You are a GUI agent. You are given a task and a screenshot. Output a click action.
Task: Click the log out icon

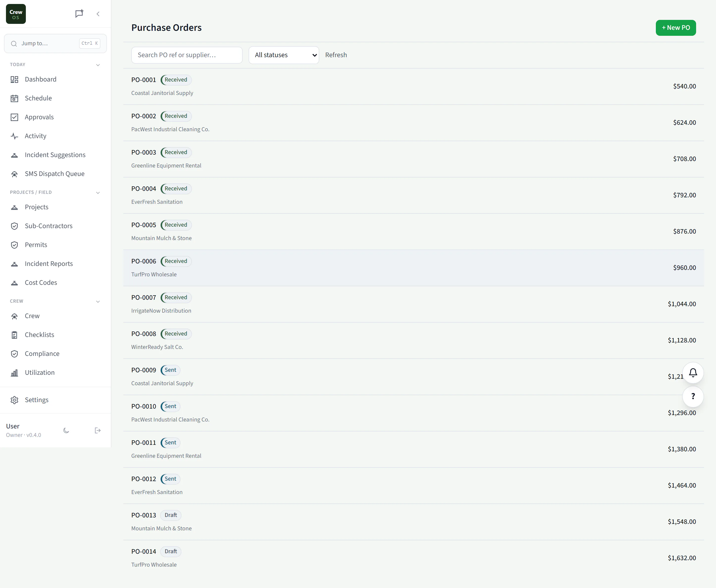click(x=98, y=430)
